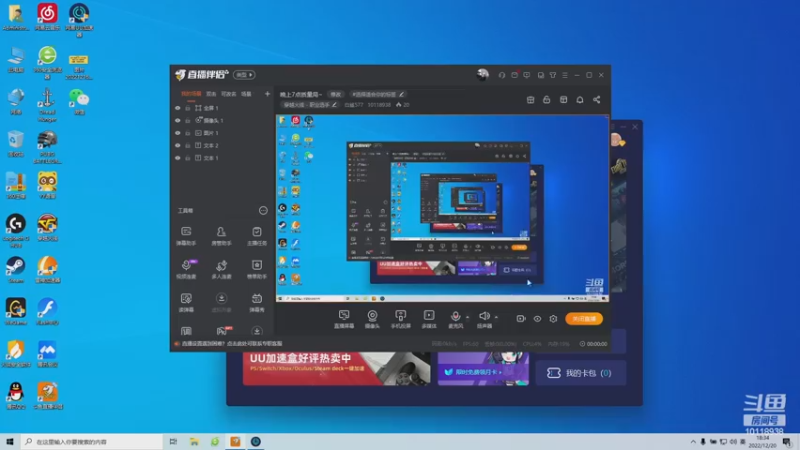Image resolution: width=800 pixels, height=450 pixels.
Task: Click the purple free monthly card banner
Action: 483,368
